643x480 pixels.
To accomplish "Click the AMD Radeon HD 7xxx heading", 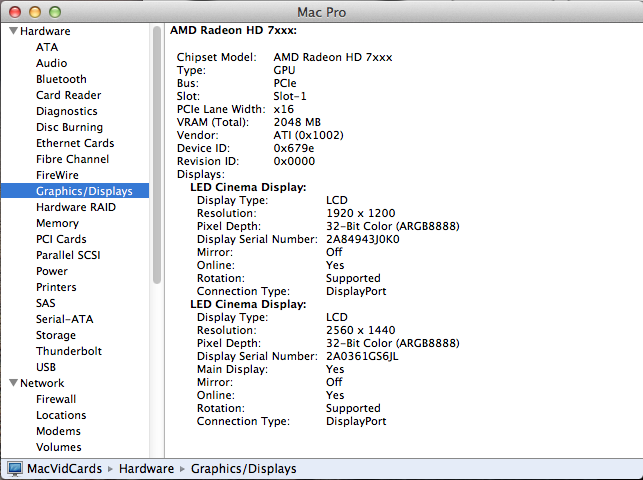I will (x=233, y=30).
